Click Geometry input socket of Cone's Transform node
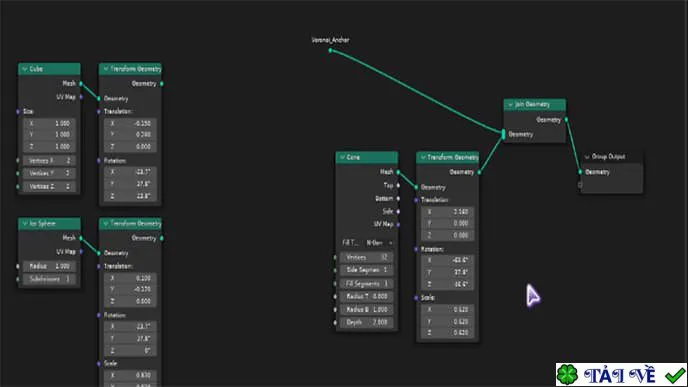 click(x=416, y=187)
